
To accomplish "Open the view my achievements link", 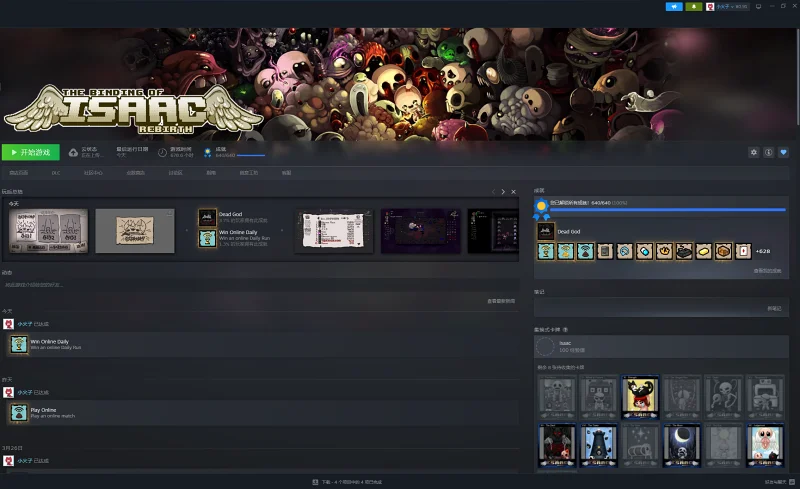I will click(x=767, y=271).
